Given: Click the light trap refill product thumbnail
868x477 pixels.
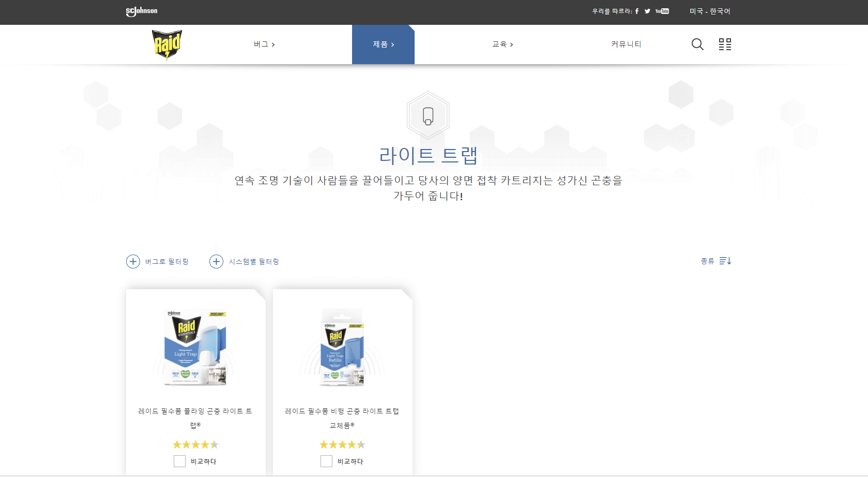Looking at the screenshot, I should (342, 347).
